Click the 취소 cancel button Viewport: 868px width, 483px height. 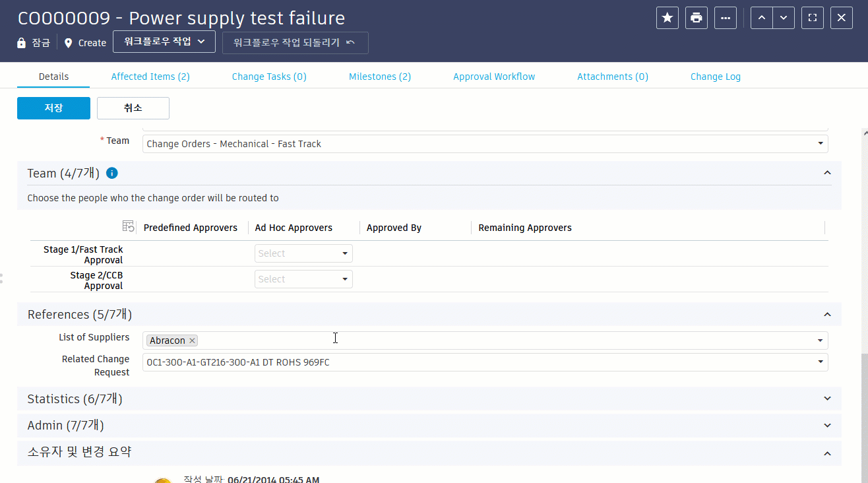pyautogui.click(x=133, y=108)
